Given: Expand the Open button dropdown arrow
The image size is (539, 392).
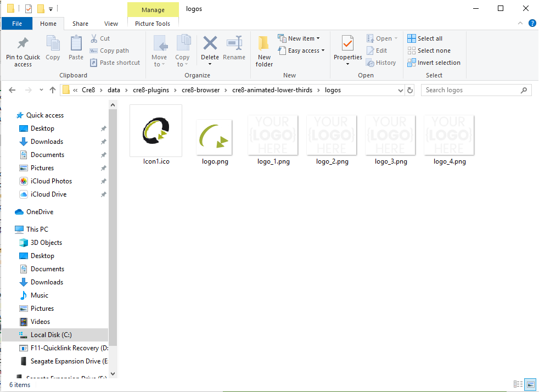Looking at the screenshot, I should point(396,38).
